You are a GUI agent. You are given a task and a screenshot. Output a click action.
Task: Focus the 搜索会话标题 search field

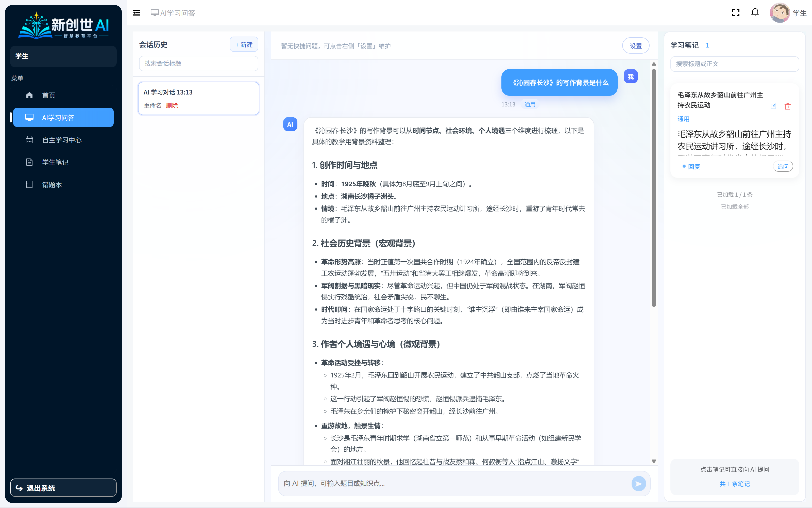(199, 63)
